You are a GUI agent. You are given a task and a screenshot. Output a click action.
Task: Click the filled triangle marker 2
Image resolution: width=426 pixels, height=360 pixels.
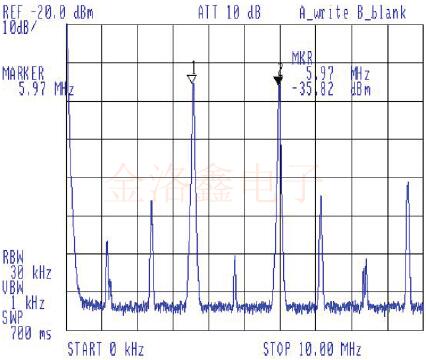278,80
